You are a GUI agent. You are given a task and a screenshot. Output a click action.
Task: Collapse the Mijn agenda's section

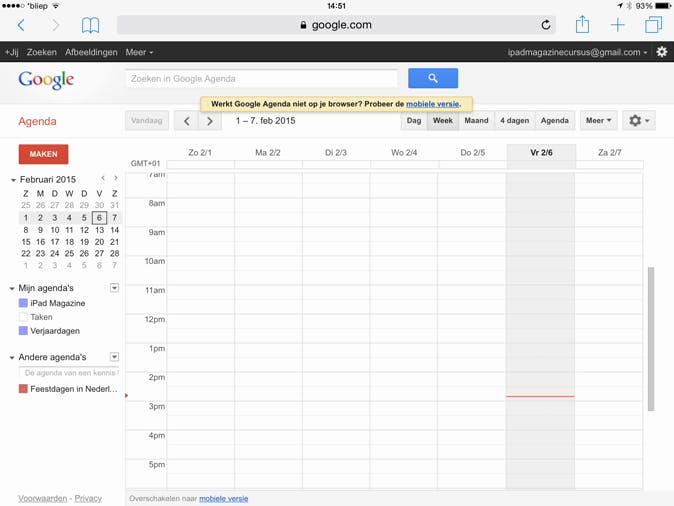pos(12,288)
